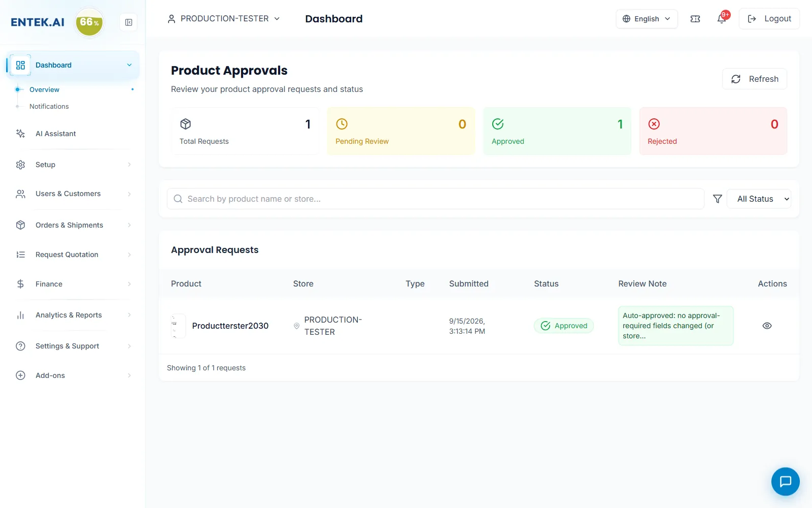The image size is (812, 508).
Task: Click the Settings & Support help icon
Action: (20, 346)
